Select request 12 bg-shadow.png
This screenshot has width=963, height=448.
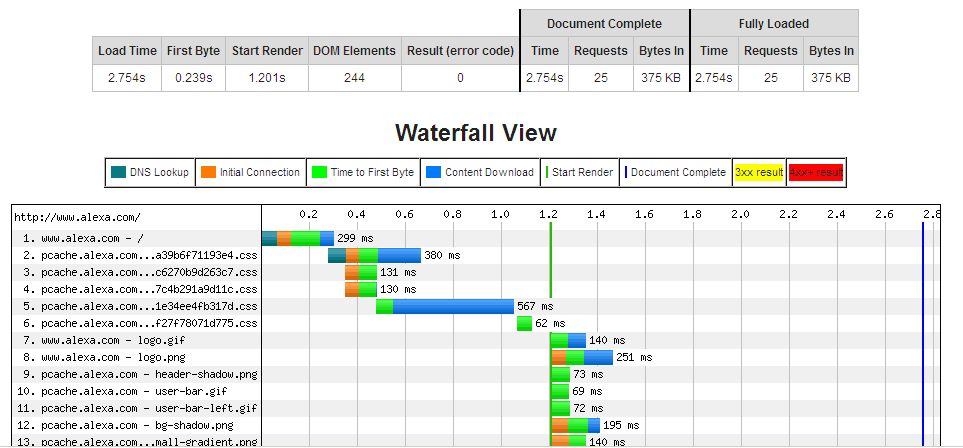tap(136, 425)
